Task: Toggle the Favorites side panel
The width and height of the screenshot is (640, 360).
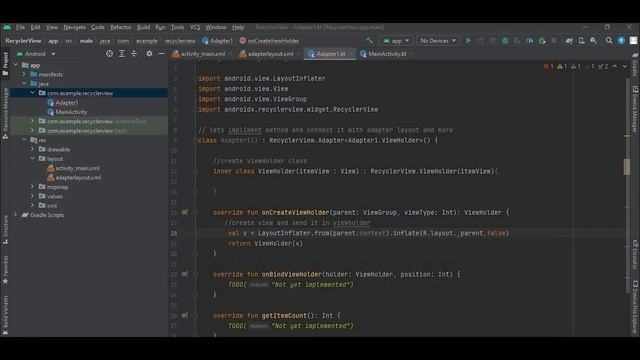Action: tap(5, 270)
